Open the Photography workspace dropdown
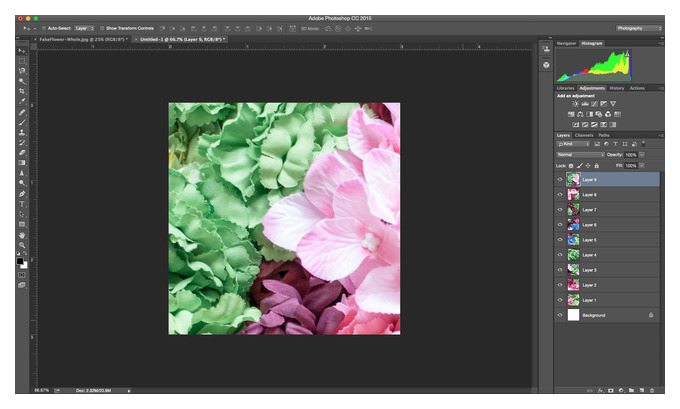The width and height of the screenshot is (680, 409). (x=639, y=28)
